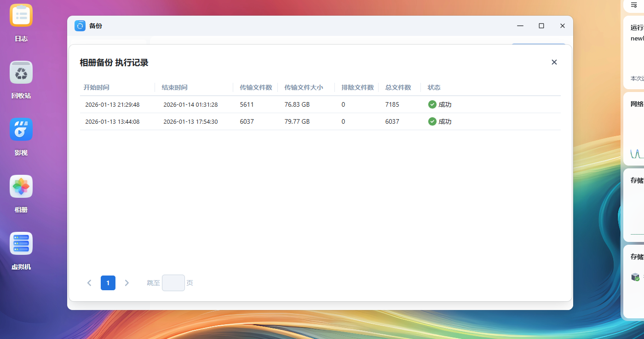
Task: Maximize the 备份 window
Action: (x=541, y=26)
